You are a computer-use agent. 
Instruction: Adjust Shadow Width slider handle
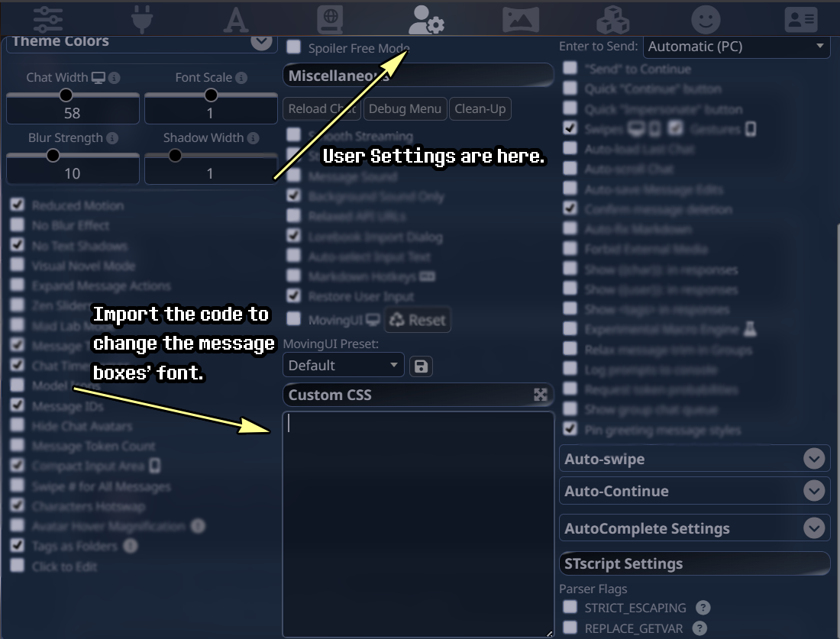(175, 156)
